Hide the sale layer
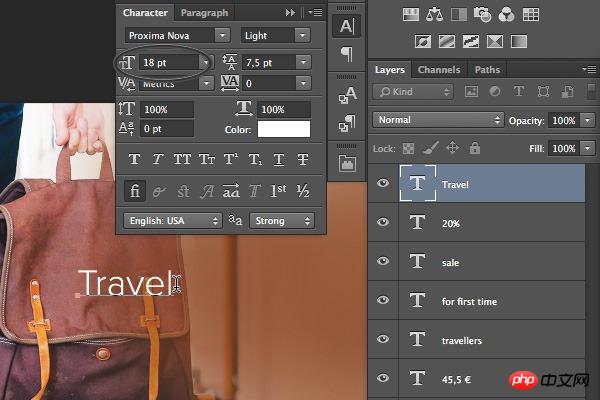The image size is (600, 400). 383,261
